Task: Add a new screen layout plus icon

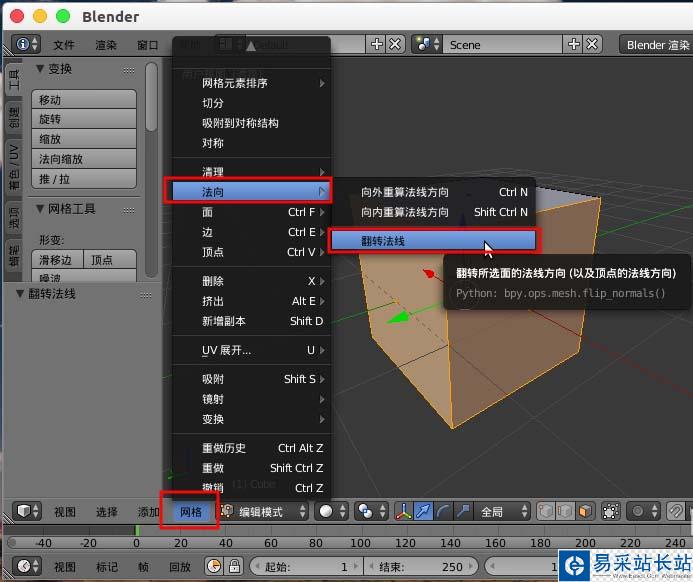Action: [377, 44]
